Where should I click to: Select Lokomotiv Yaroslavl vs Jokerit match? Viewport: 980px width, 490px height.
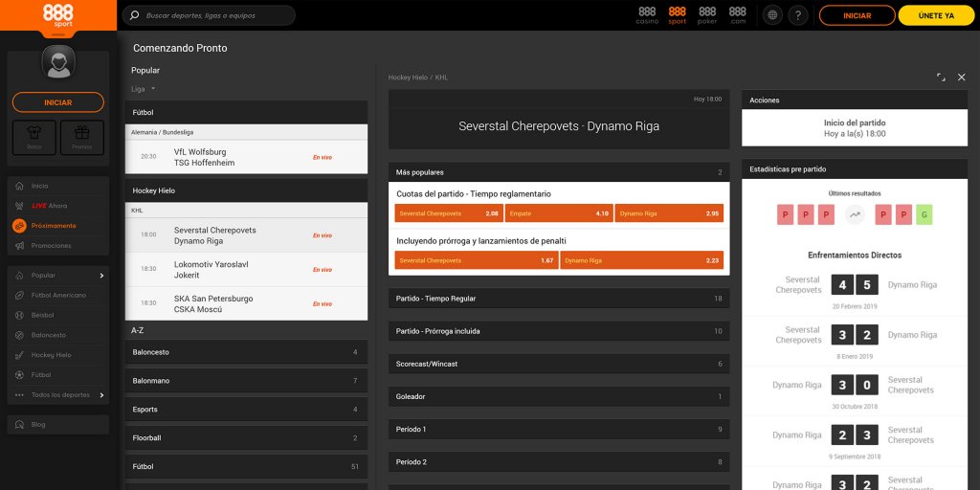(x=246, y=269)
